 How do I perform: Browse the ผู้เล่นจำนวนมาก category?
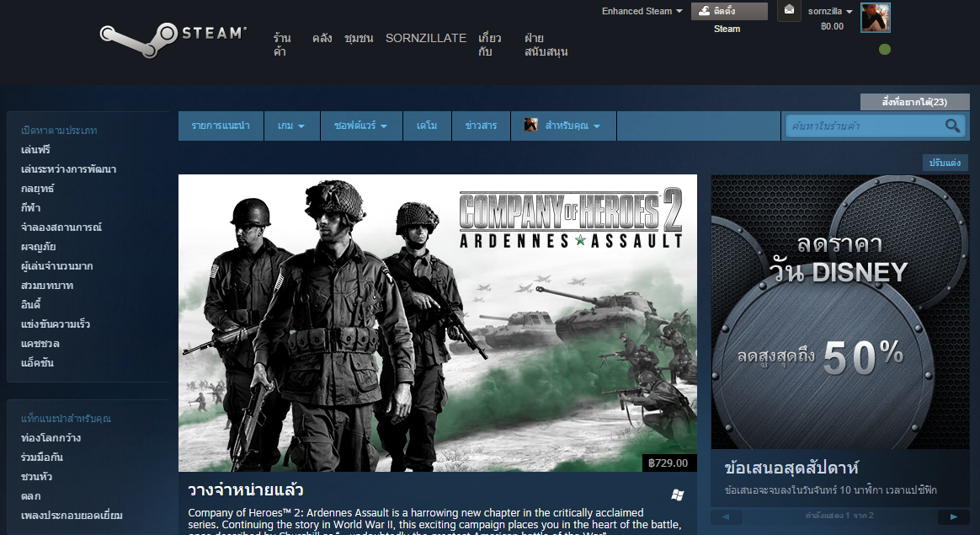click(x=57, y=266)
